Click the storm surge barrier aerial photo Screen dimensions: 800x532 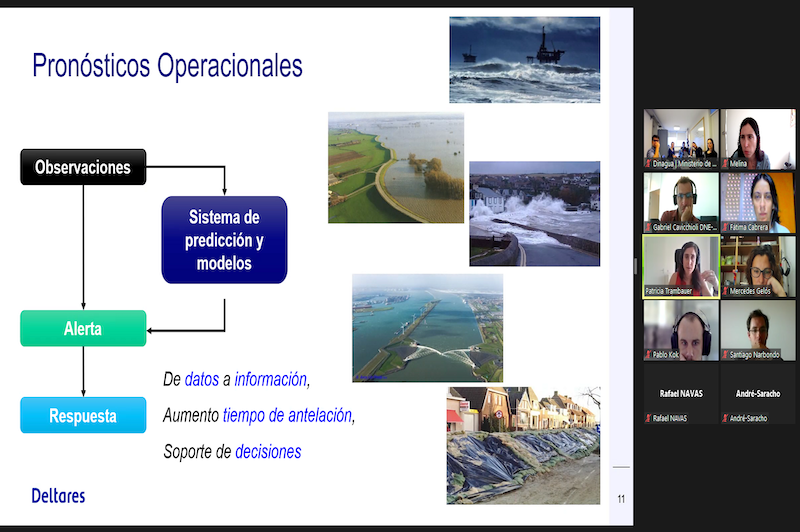tap(428, 328)
